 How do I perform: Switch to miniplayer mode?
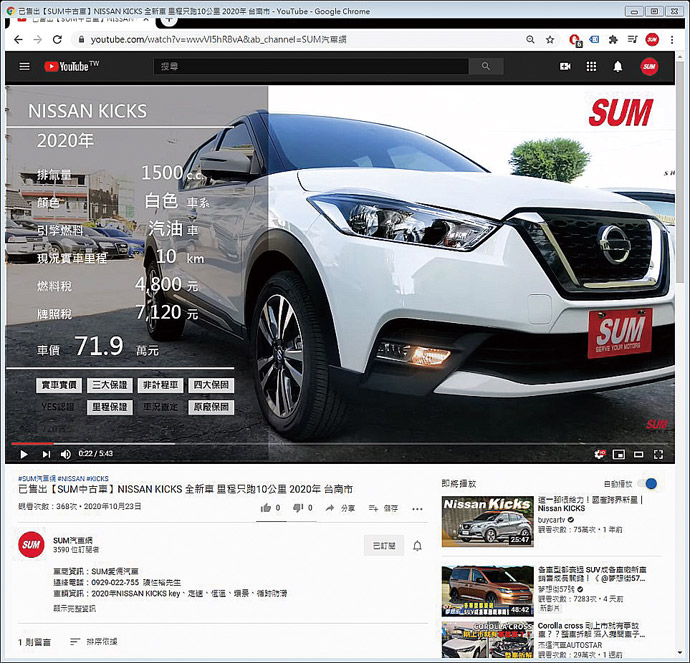(619, 454)
